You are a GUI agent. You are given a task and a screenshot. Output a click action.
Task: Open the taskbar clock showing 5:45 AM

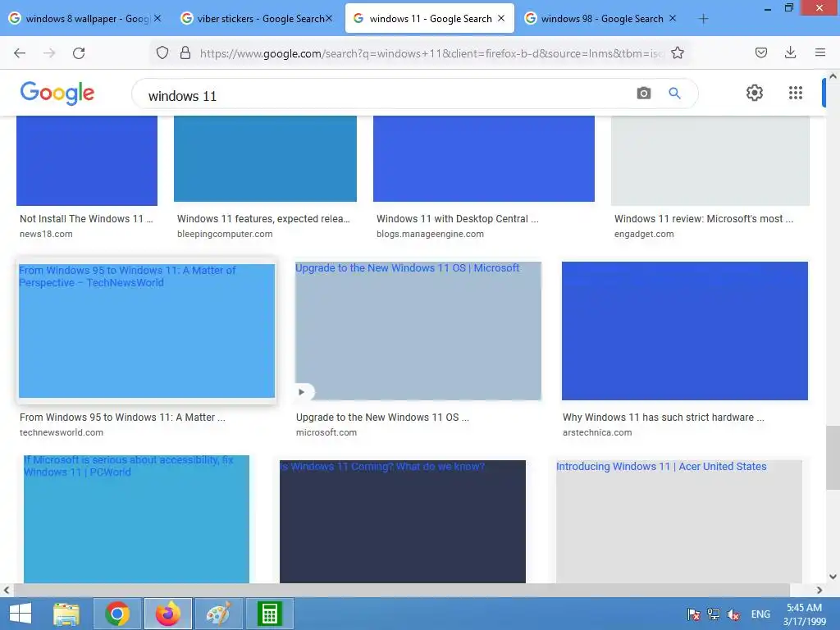coord(804,614)
